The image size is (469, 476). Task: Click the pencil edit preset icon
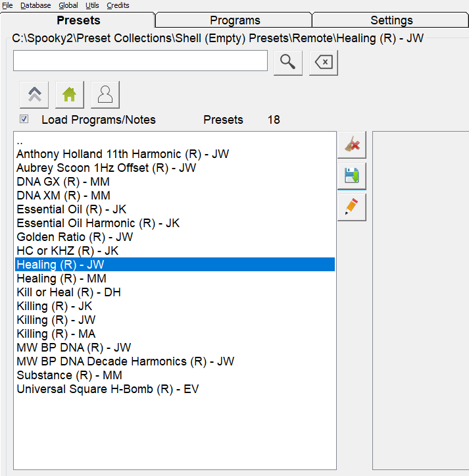tap(352, 207)
